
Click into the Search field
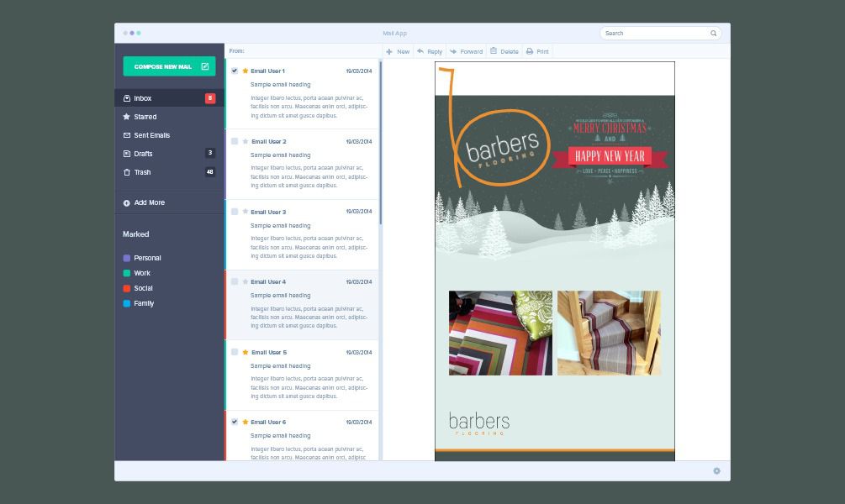point(661,34)
